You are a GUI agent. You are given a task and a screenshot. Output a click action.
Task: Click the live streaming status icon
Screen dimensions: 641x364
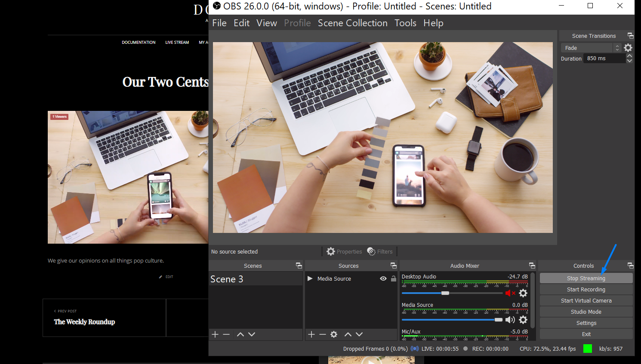point(415,349)
